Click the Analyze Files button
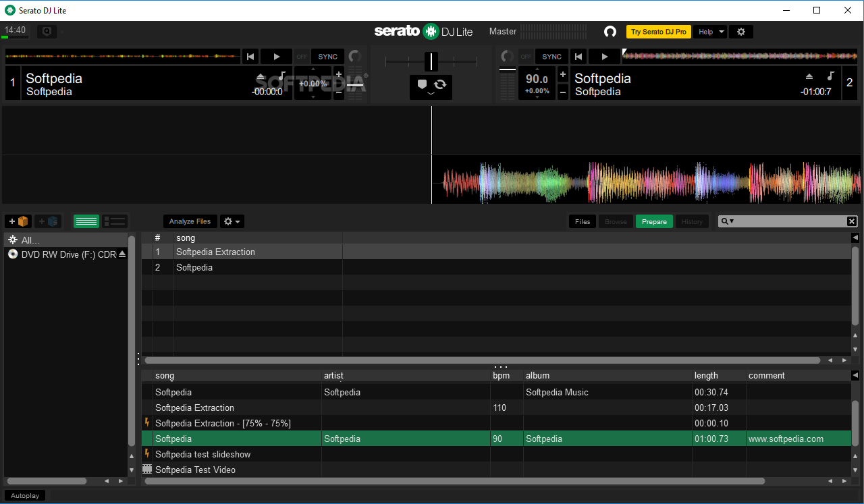Image resolution: width=864 pixels, height=504 pixels. [x=190, y=221]
